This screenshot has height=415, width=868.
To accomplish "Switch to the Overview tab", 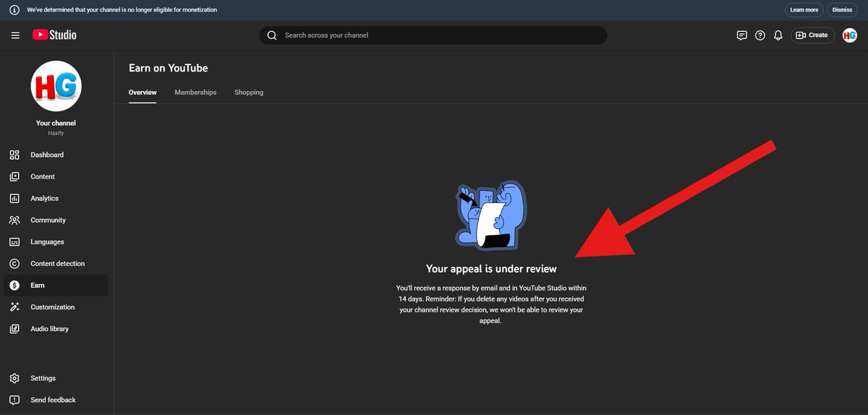I will (142, 93).
